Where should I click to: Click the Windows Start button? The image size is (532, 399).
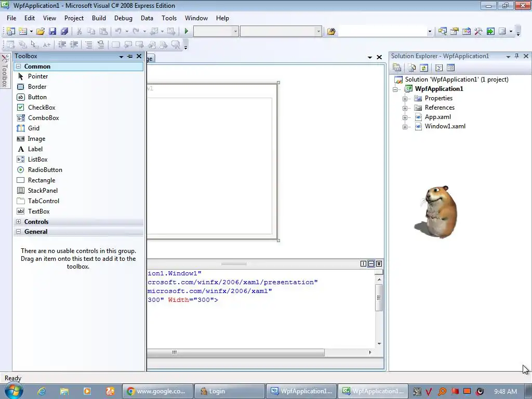tap(13, 391)
